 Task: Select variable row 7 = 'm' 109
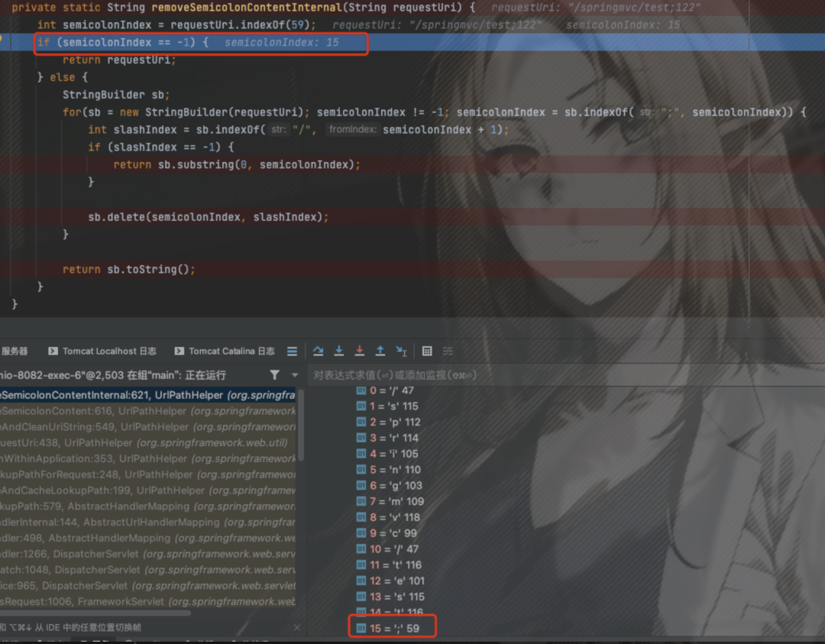click(x=390, y=501)
